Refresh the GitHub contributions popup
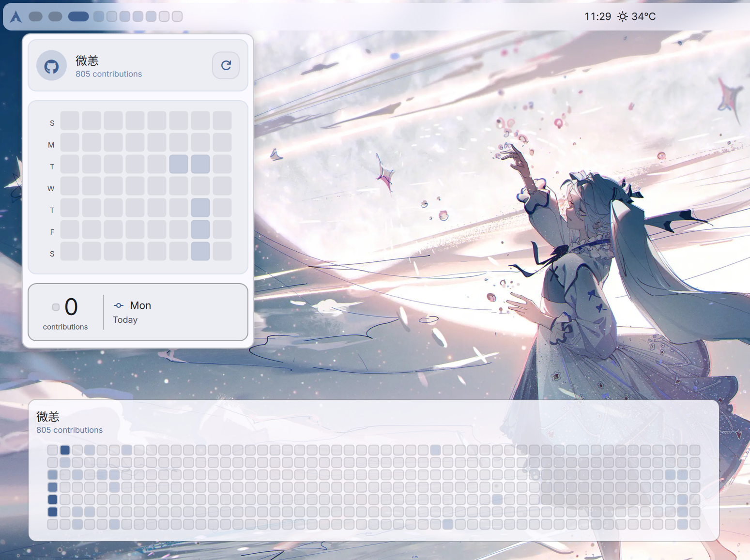 [226, 65]
